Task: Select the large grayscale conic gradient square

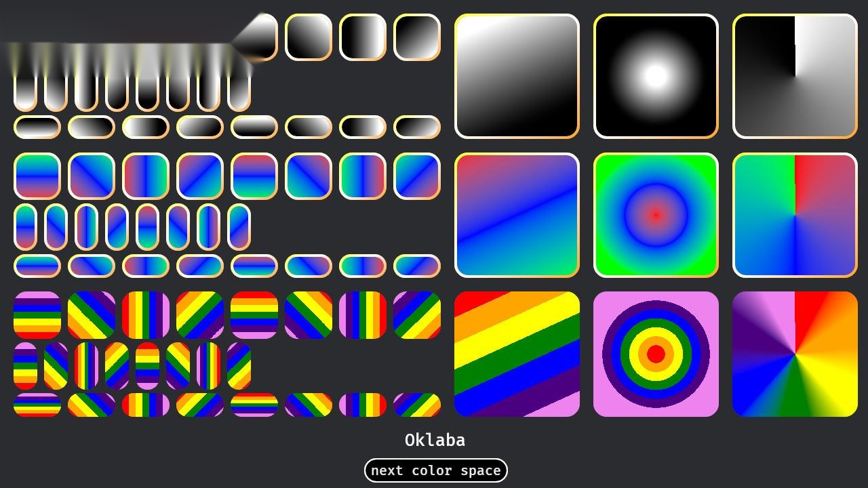Action: pyautogui.click(x=795, y=76)
